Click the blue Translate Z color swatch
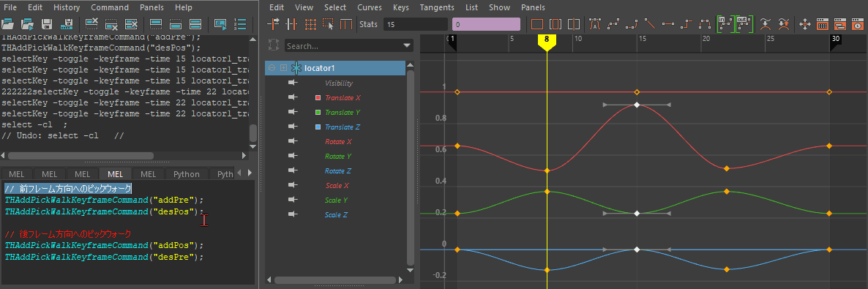 318,127
